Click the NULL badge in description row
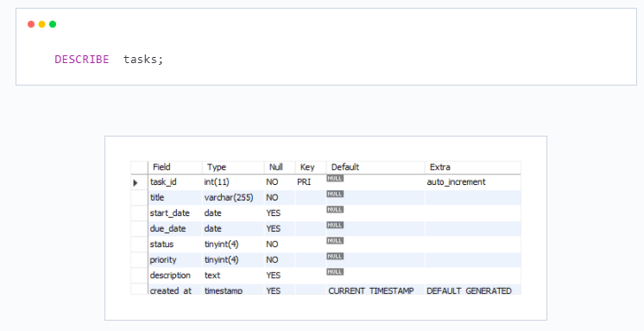The image size is (644, 331). point(335,271)
